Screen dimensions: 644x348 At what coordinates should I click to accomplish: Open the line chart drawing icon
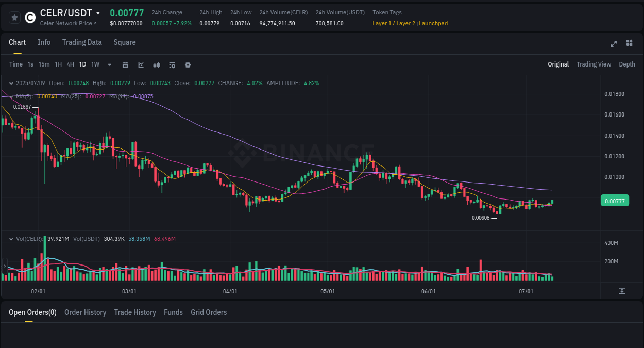(x=141, y=65)
